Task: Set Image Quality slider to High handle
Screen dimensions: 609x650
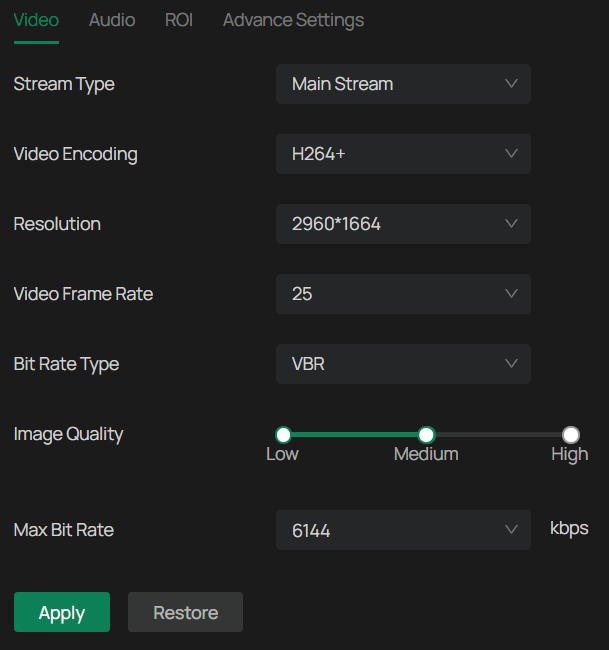Action: point(570,435)
